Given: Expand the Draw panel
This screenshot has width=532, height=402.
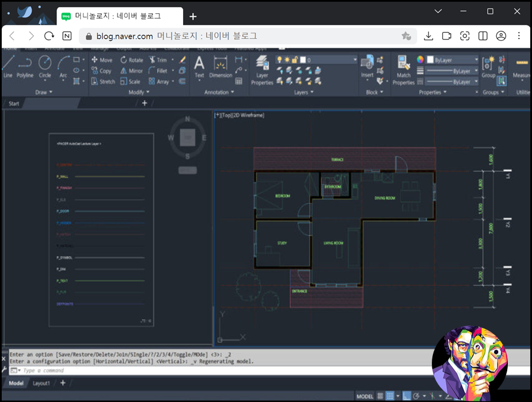Looking at the screenshot, I should [x=44, y=92].
